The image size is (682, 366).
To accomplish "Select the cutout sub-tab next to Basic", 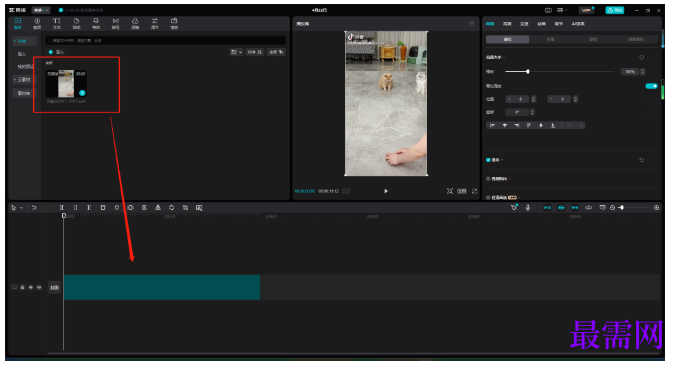I will 551,39.
